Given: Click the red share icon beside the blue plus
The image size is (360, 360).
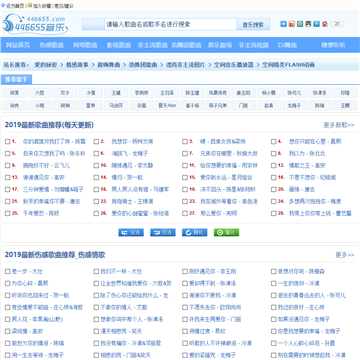Looking at the screenshot, I should click(x=292, y=24).
